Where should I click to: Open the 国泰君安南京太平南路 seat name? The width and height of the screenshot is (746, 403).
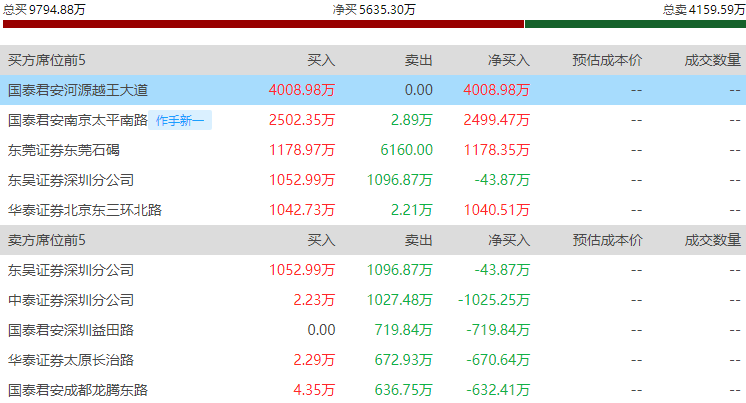(78, 120)
